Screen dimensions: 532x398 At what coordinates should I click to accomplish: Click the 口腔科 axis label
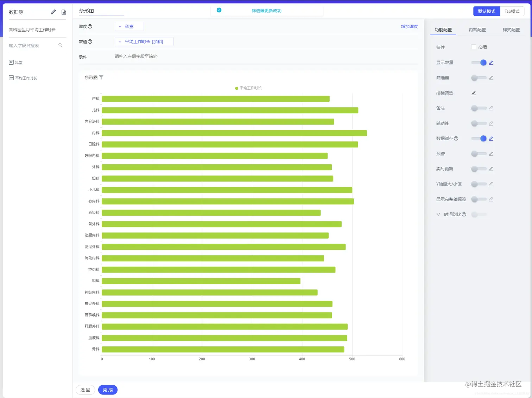coord(94,144)
